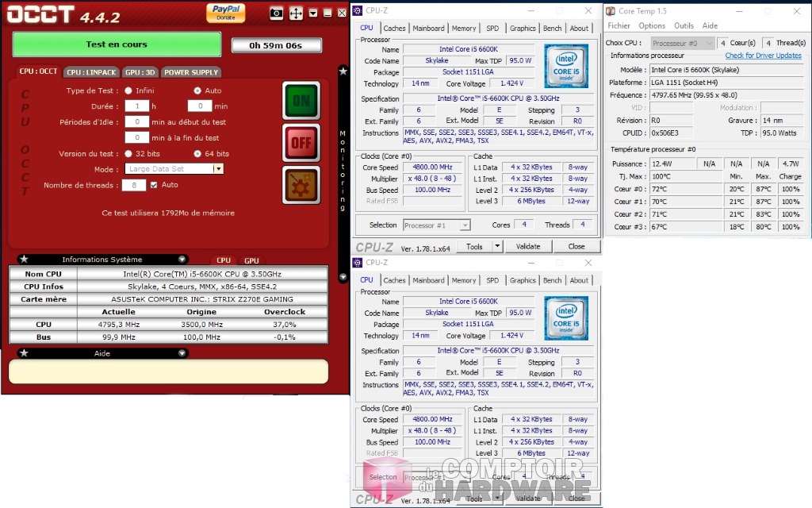The width and height of the screenshot is (812, 508).
Task: Collapse the Aide section arrow
Action: click(x=182, y=353)
